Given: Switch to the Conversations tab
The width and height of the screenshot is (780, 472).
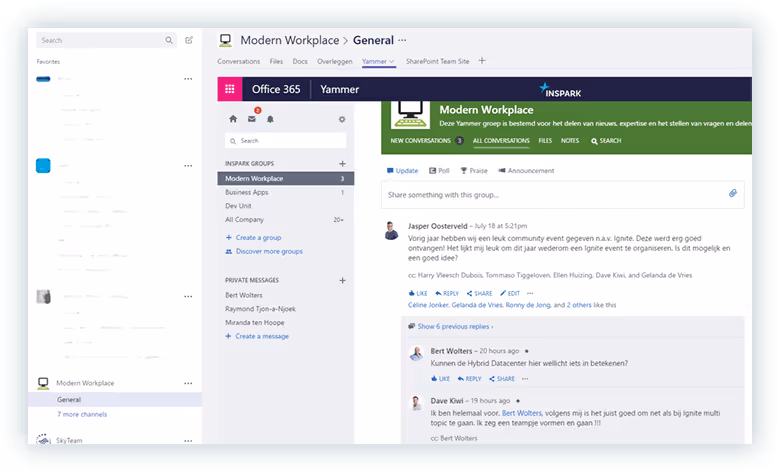Looking at the screenshot, I should tap(239, 61).
